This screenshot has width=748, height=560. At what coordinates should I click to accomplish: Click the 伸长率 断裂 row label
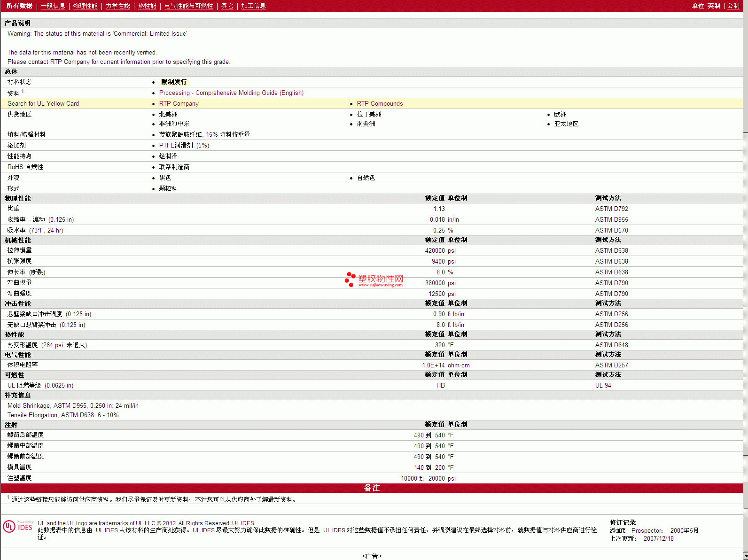click(26, 272)
